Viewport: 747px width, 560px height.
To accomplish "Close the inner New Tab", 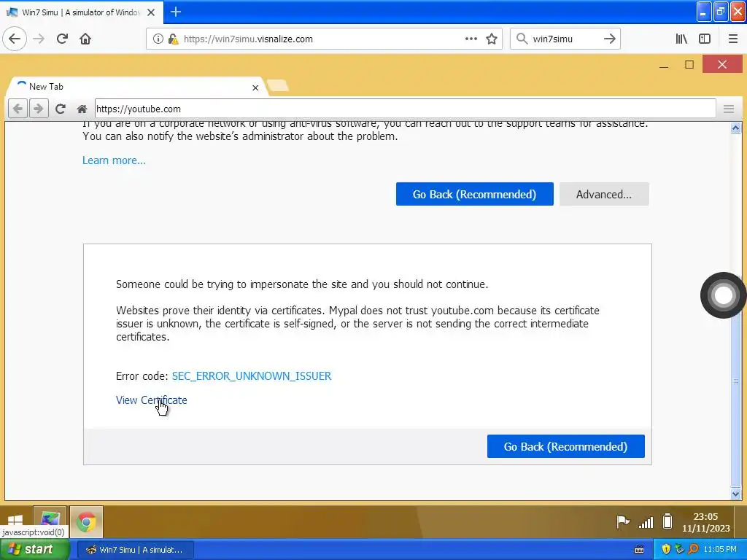I will click(255, 87).
